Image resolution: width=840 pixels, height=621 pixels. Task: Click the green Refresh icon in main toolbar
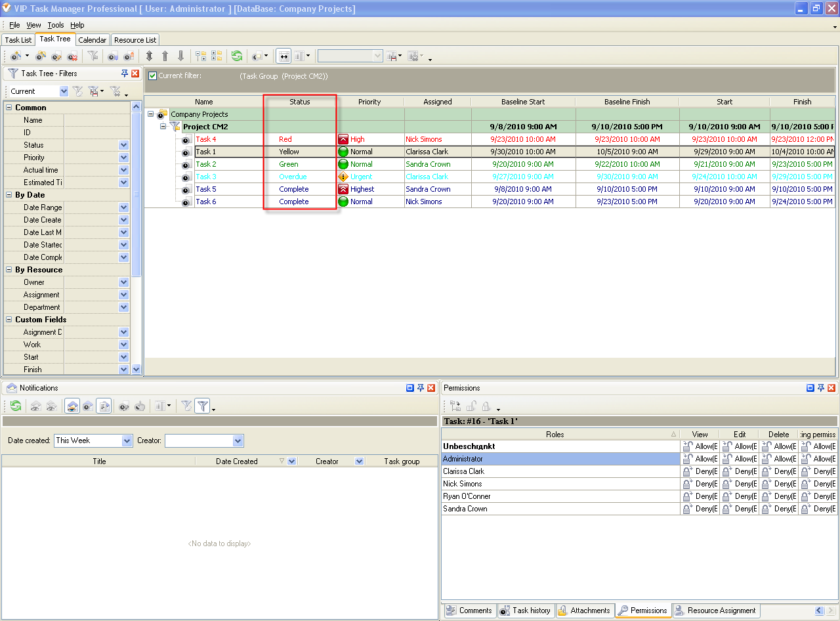(237, 56)
